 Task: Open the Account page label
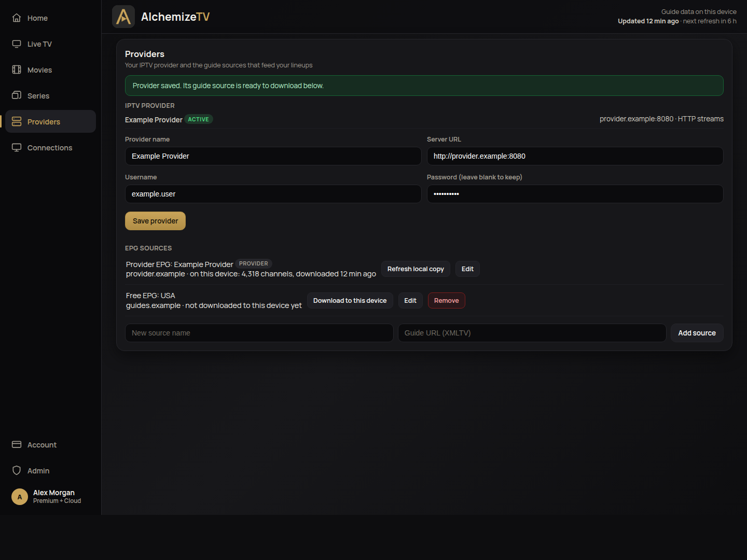(x=42, y=445)
